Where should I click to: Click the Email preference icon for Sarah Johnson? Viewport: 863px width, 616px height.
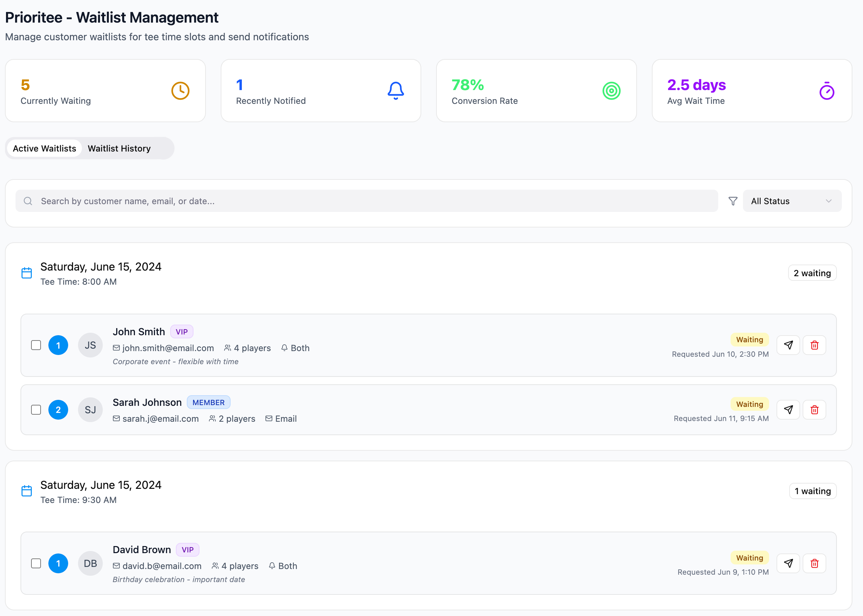pyautogui.click(x=269, y=419)
